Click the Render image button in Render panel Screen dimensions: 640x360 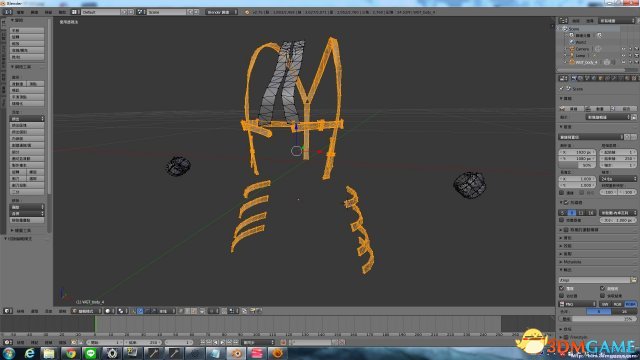571,109
